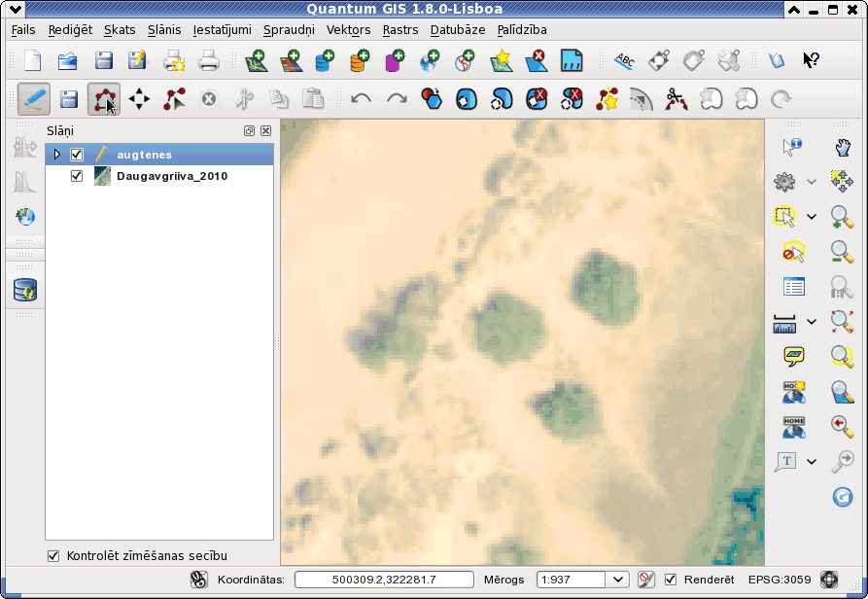Image resolution: width=868 pixels, height=599 pixels.
Task: Open the Rediģēt menu
Action: [x=70, y=30]
